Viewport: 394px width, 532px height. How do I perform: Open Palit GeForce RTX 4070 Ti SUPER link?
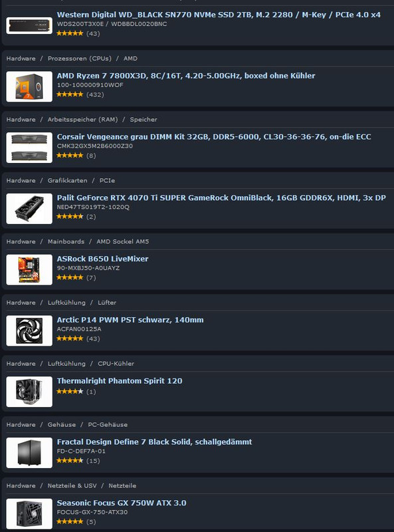(221, 198)
